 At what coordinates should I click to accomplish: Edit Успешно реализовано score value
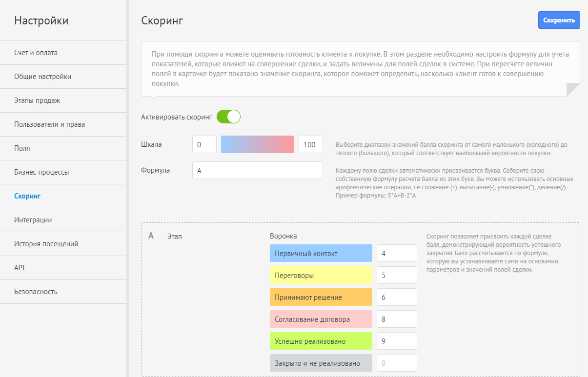[397, 341]
